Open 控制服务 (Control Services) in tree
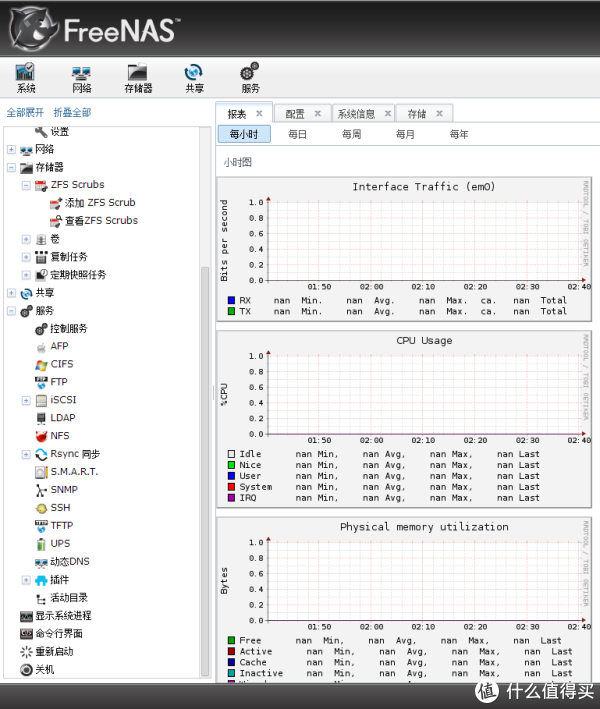600x709 pixels. pyautogui.click(x=68, y=328)
